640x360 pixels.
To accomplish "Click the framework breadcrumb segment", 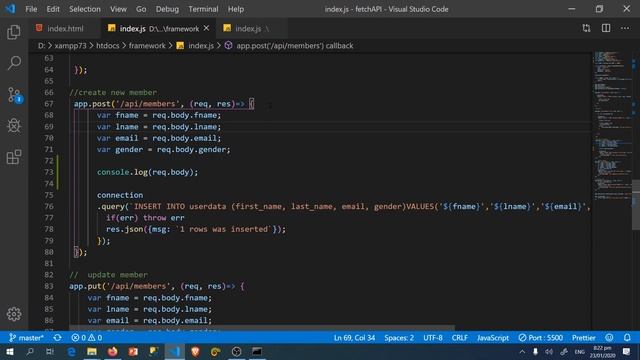I will 147,46.
